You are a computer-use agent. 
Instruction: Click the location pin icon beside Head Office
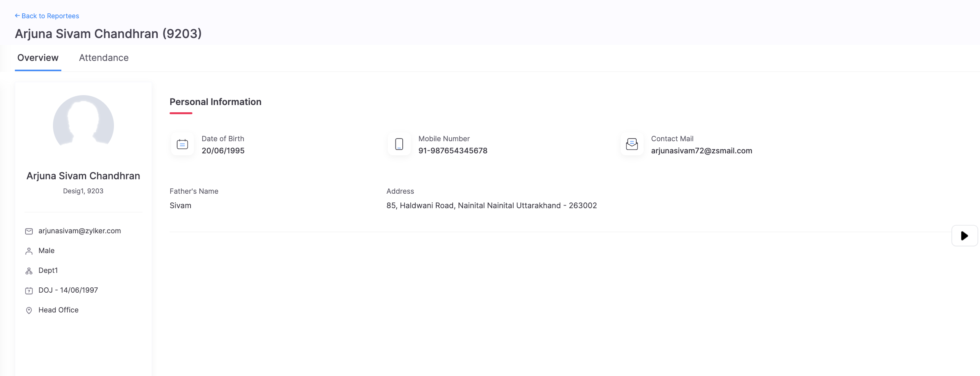[x=29, y=311]
